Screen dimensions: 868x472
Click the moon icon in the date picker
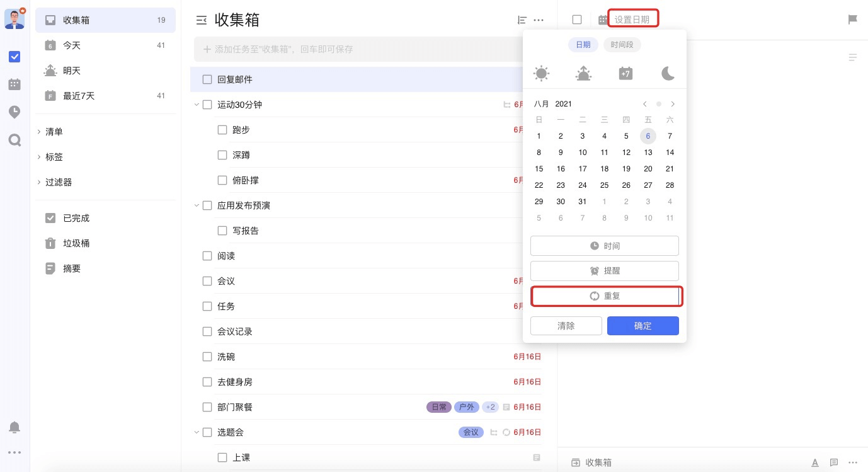click(x=668, y=73)
